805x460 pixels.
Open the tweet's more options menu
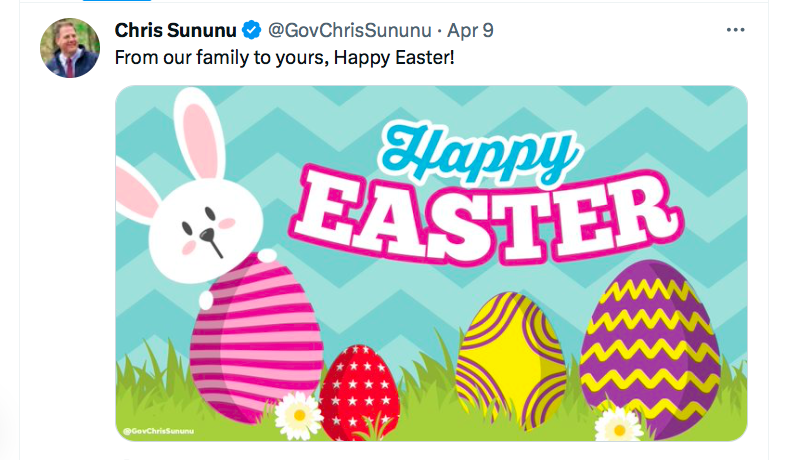point(735,29)
